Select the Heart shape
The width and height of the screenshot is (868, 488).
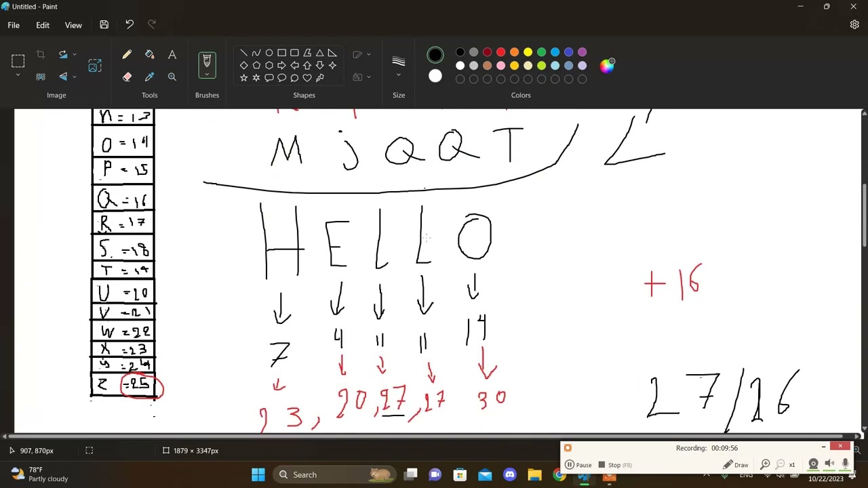click(x=307, y=78)
